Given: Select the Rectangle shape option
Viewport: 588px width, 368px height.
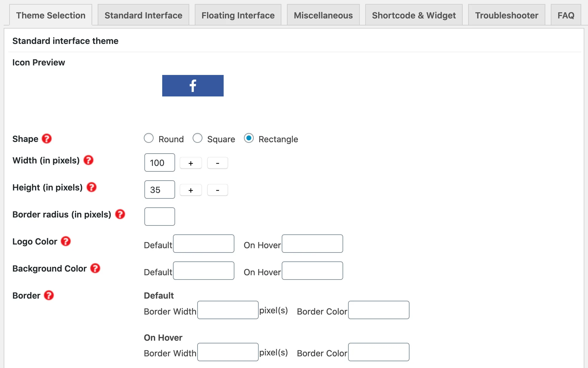Looking at the screenshot, I should (249, 138).
